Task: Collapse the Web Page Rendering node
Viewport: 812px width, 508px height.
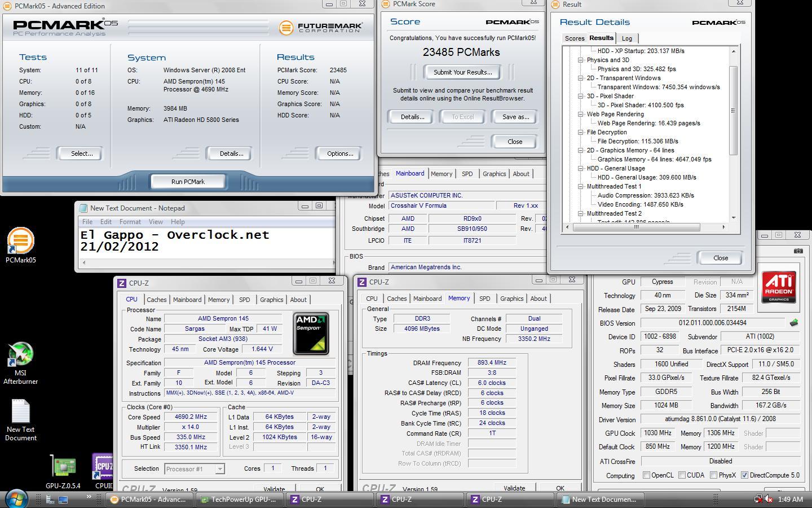Action: (580, 114)
